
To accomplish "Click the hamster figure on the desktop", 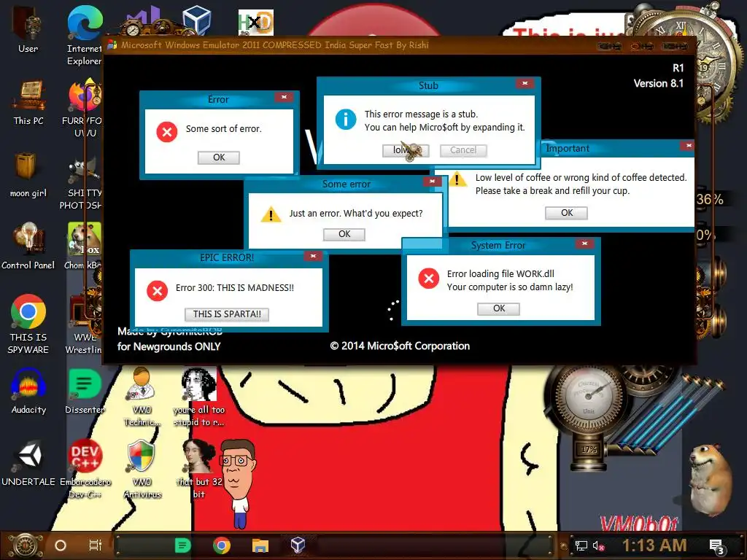I will tap(712, 478).
